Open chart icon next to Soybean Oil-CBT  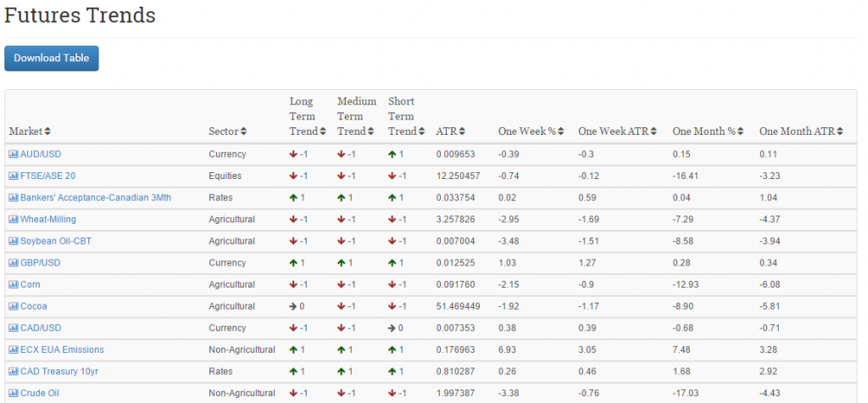coord(14,241)
